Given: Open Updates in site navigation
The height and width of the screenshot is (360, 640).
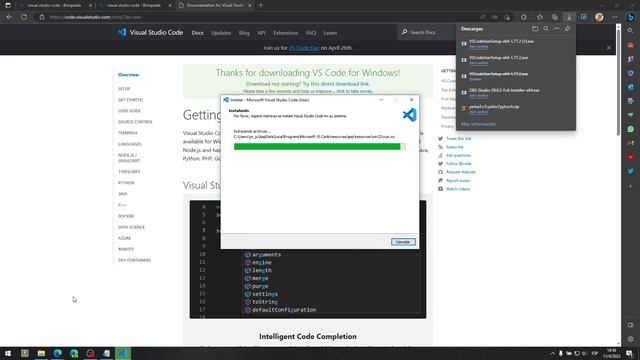Looking at the screenshot, I should 221,33.
